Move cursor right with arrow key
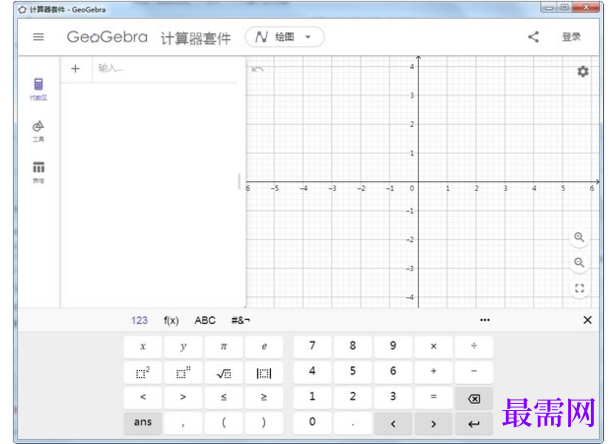 (x=433, y=424)
